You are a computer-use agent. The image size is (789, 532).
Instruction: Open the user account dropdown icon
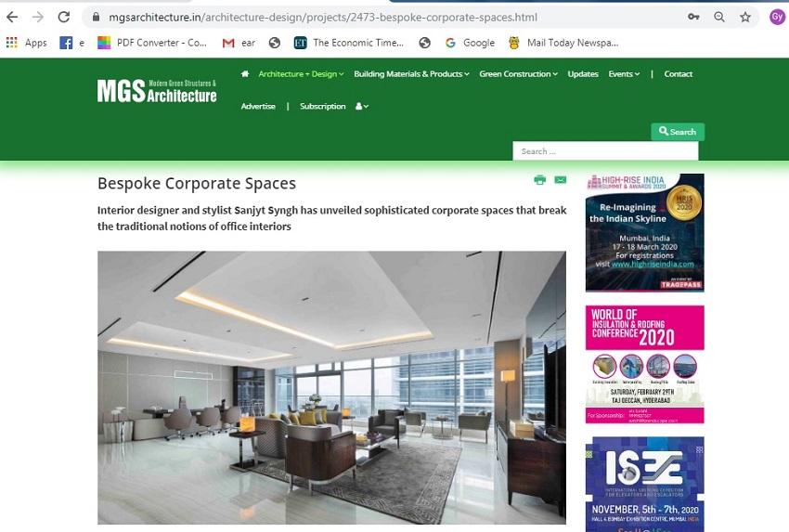tap(362, 106)
